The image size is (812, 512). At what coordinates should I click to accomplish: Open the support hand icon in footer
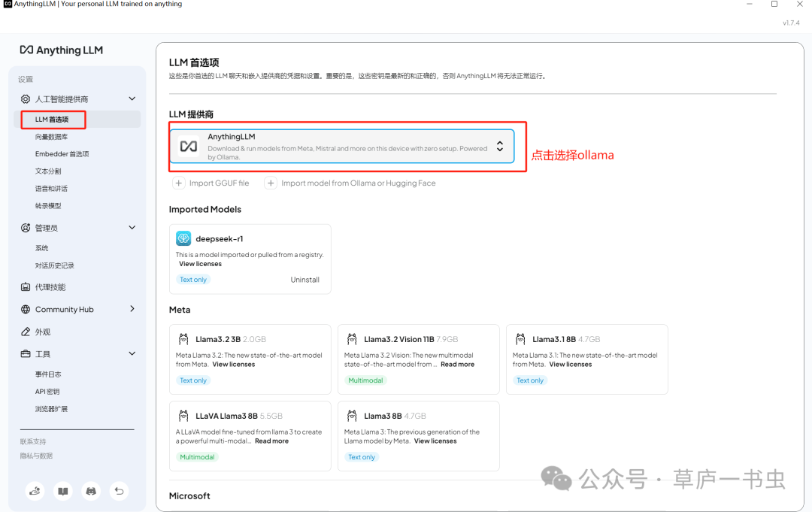35,491
